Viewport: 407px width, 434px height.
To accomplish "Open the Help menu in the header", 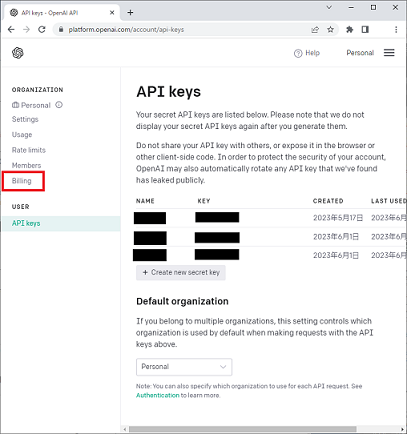I will (307, 53).
